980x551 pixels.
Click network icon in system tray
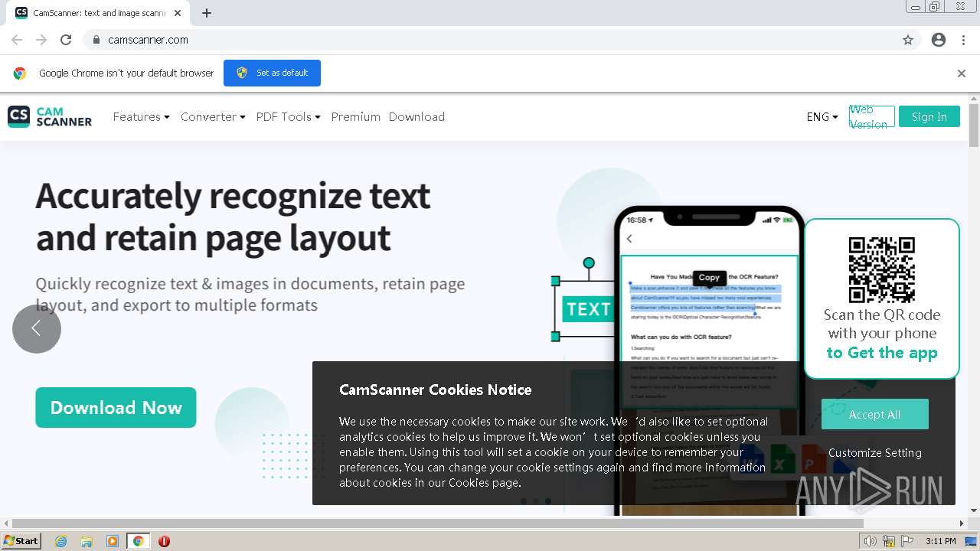(889, 541)
